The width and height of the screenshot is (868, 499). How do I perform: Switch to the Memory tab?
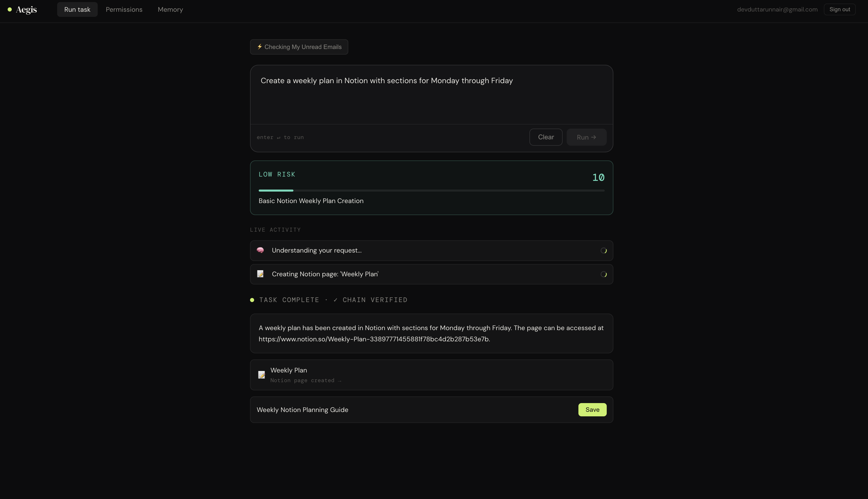(x=170, y=10)
